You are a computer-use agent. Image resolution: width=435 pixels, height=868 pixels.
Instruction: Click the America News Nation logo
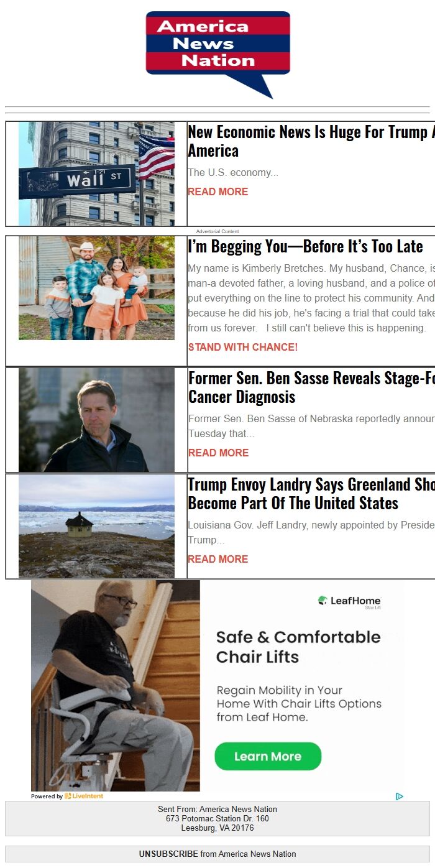(x=218, y=55)
